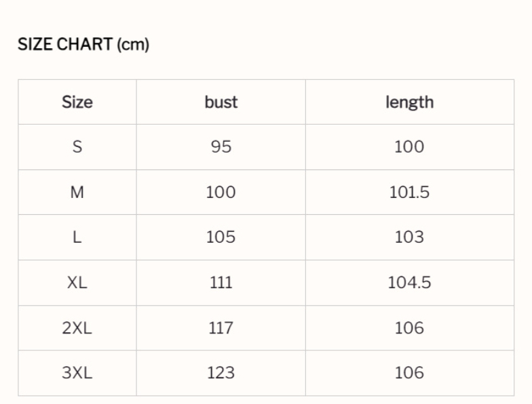
Task: Click length value 101.5
Action: (x=409, y=193)
